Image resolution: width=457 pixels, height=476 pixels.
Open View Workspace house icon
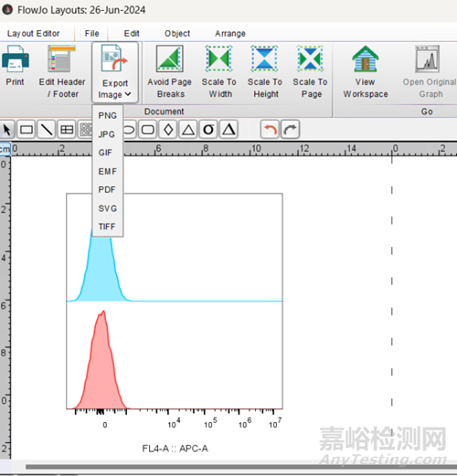click(x=366, y=58)
